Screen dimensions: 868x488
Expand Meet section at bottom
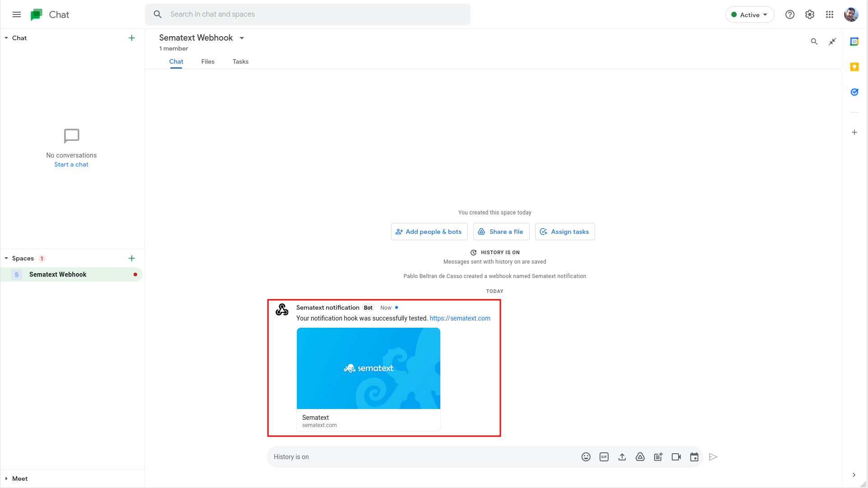click(6, 479)
